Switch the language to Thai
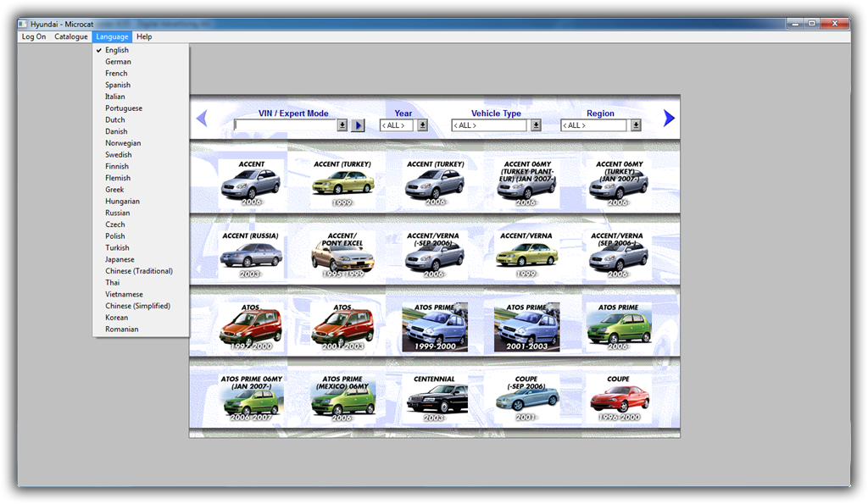The height and width of the screenshot is (504, 868). click(x=141, y=282)
